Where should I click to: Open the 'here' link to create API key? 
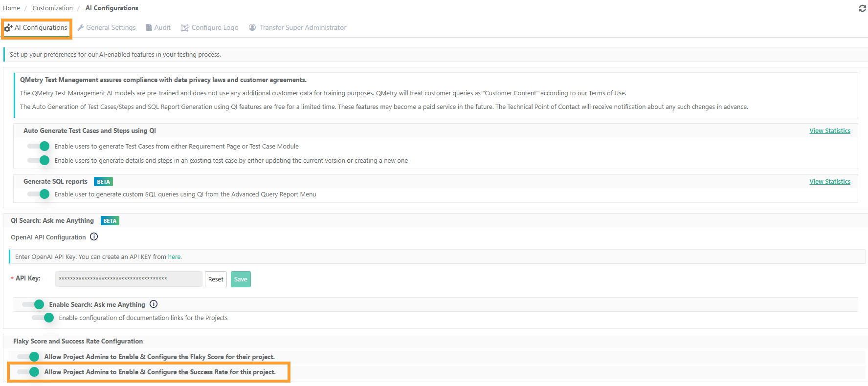click(x=175, y=257)
